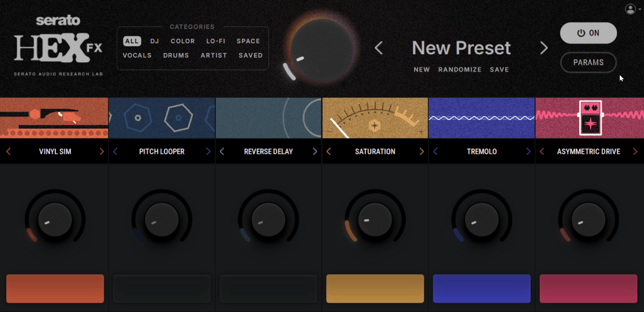Select the ALL category
Viewport: 644px width, 312px height.
(132, 41)
